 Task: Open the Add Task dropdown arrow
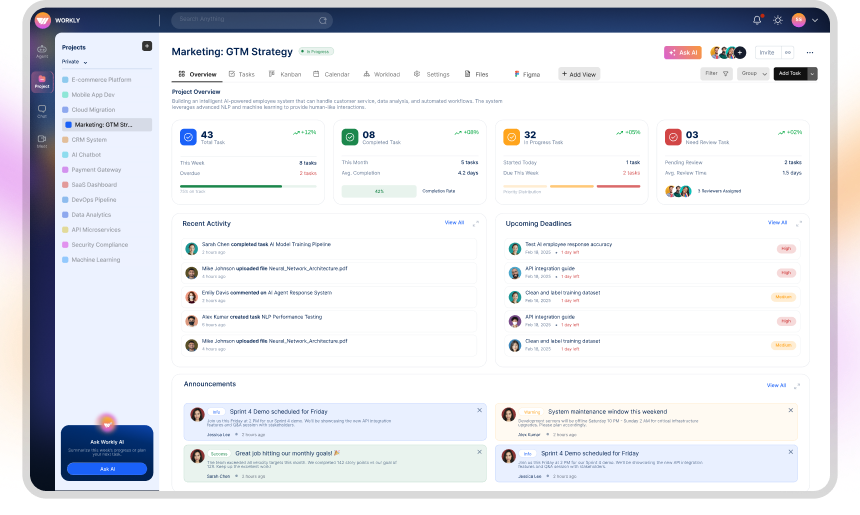812,74
